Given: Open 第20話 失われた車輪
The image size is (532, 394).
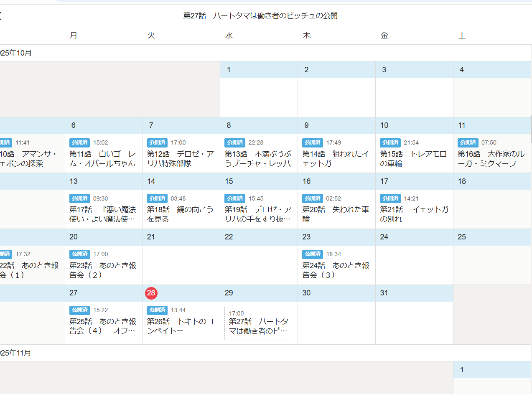Looking at the screenshot, I should [336, 214].
